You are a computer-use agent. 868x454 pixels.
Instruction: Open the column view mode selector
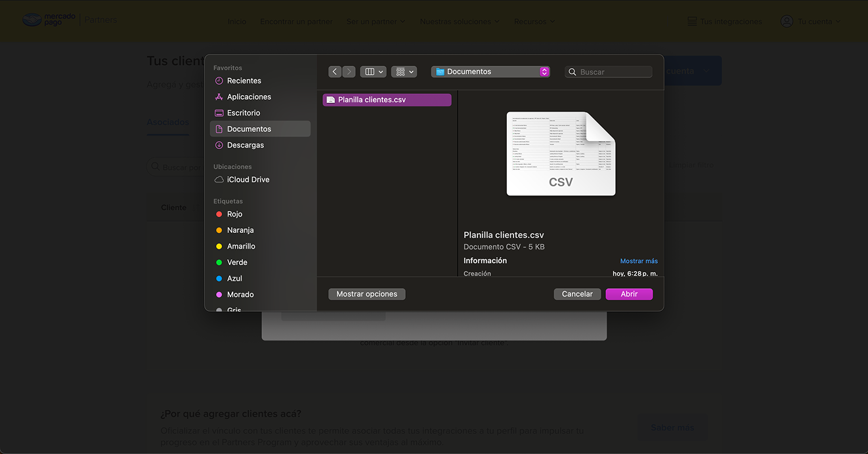click(x=373, y=72)
